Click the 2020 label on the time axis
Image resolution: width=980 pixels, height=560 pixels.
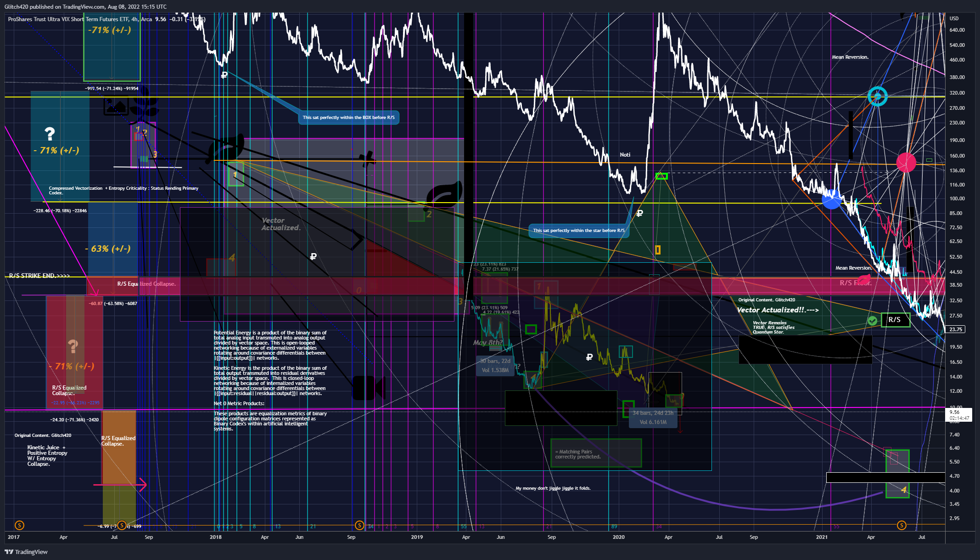click(x=618, y=537)
